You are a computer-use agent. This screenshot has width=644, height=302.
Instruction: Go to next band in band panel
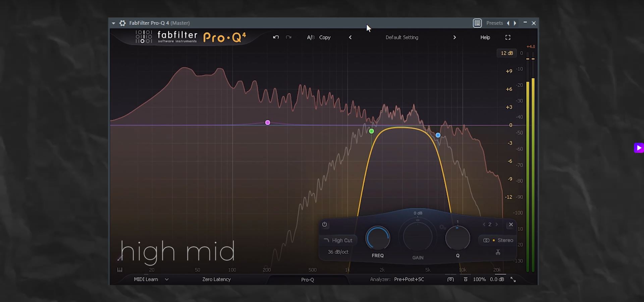pos(497,224)
